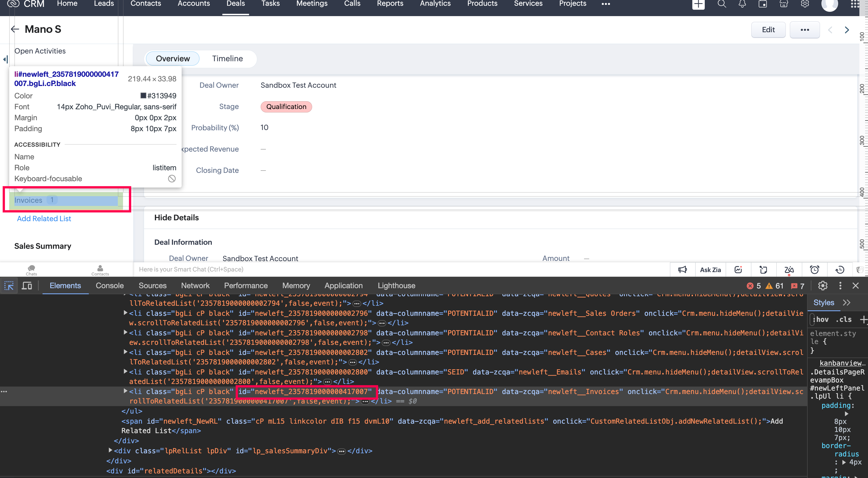Open the chart analytics icon in bottom bar

[x=738, y=270]
